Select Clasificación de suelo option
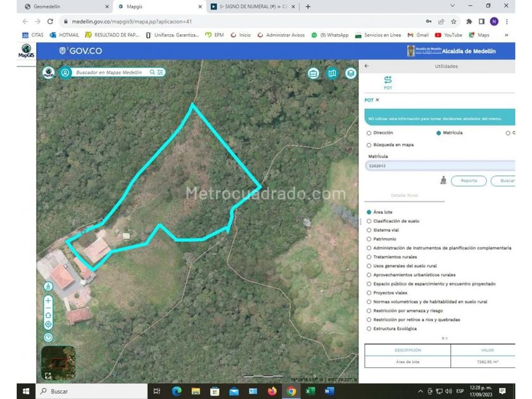Screen dimensions: 532x399 click(369, 221)
